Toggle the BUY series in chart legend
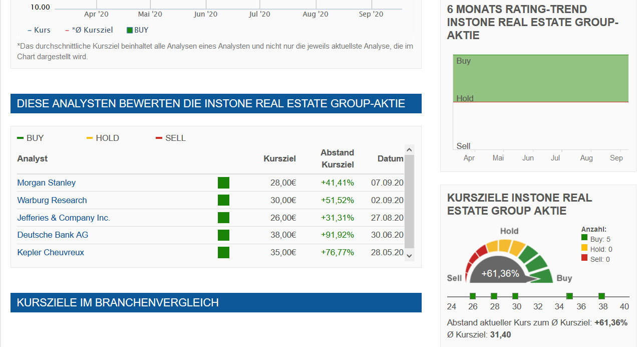 coord(138,30)
